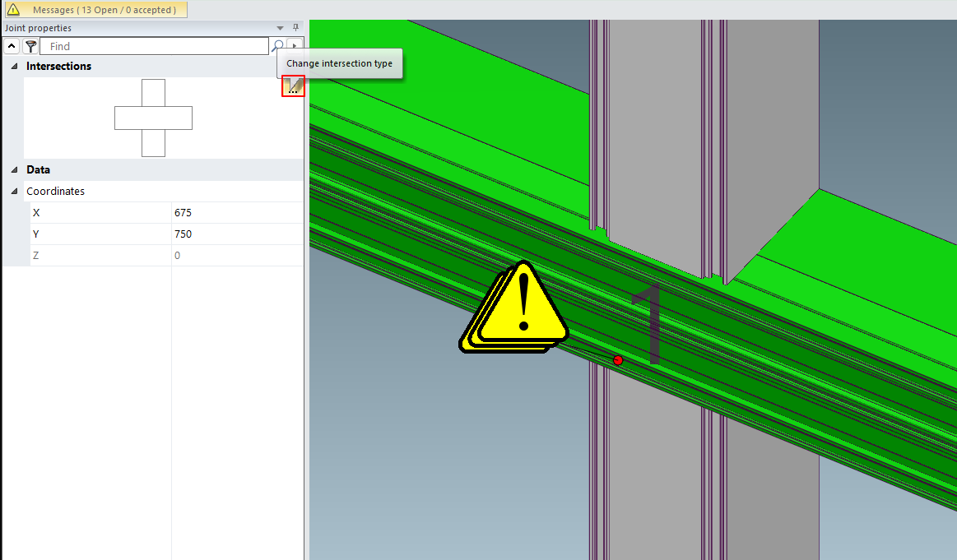Pin the Joint properties panel
Image resolution: width=957 pixels, height=560 pixels.
pyautogui.click(x=295, y=28)
